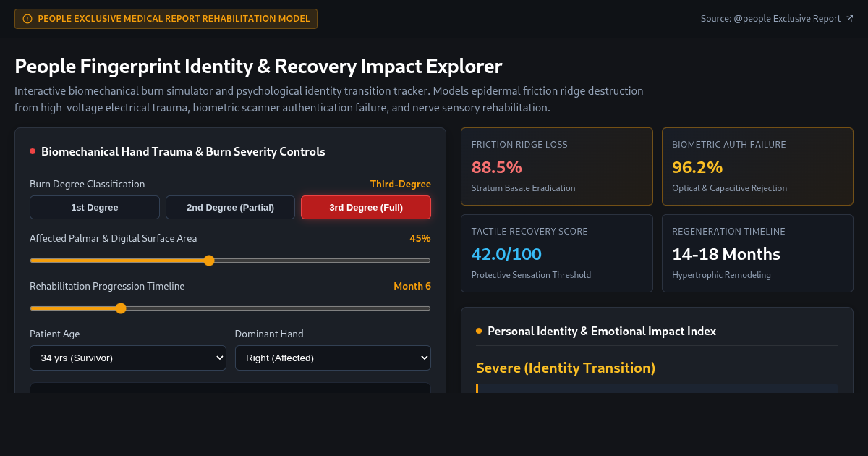Click the Dominant Hand label
The width and height of the screenshot is (868, 456).
point(269,334)
